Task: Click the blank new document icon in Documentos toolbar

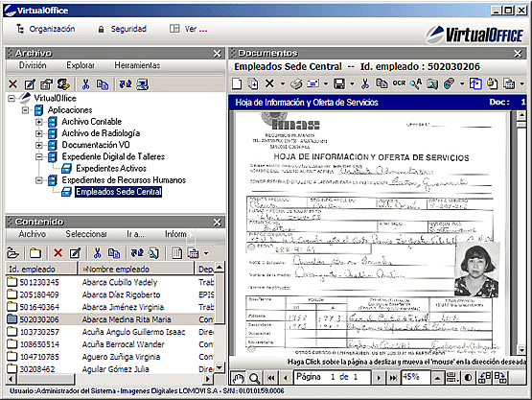Action: pos(237,83)
